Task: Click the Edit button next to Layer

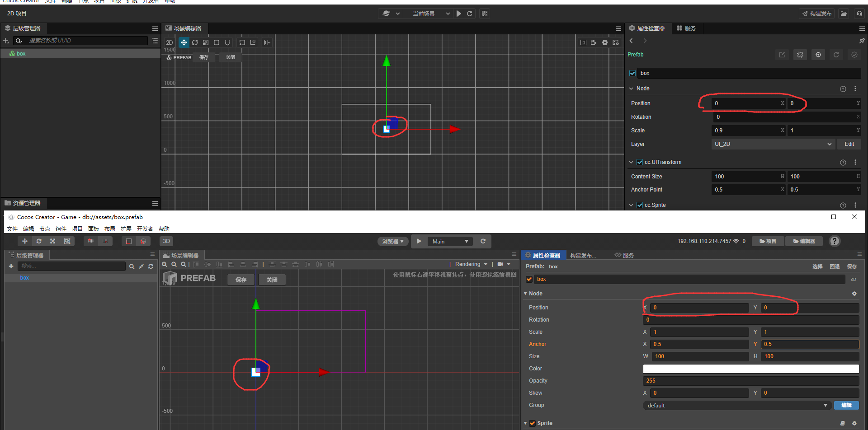Action: click(849, 144)
